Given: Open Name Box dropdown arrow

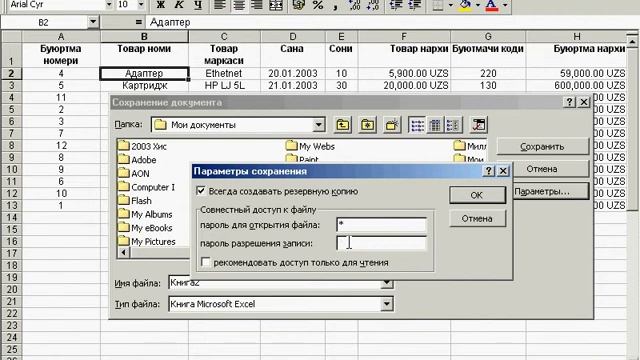Looking at the screenshot, I should click(93, 22).
